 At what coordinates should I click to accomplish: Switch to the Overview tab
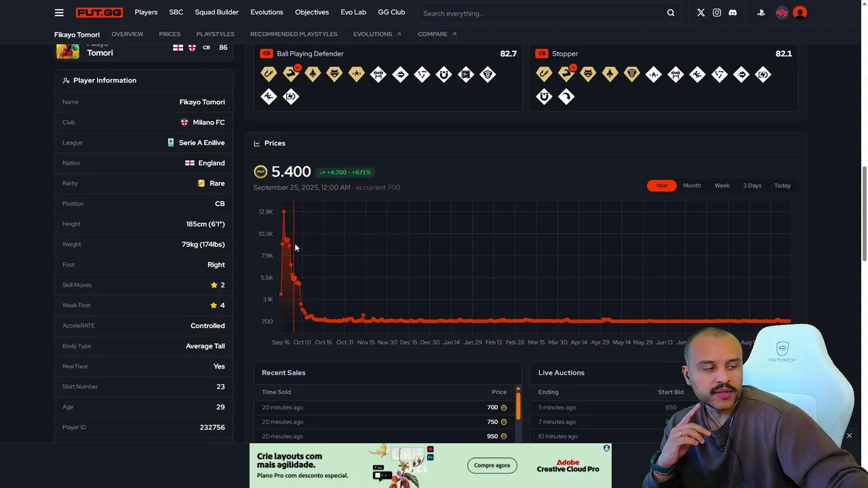click(127, 34)
